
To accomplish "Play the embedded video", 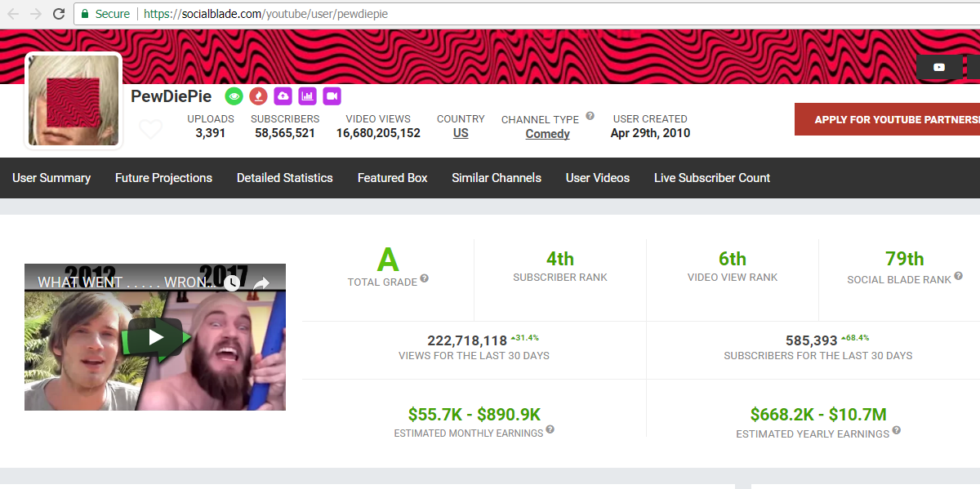I will coord(155,336).
